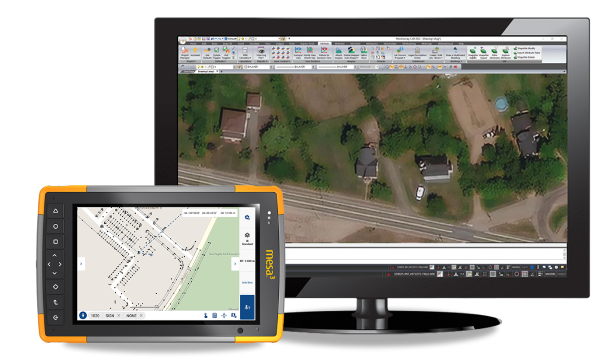
Task: Toggle TABLET mode in the status bar
Action: tap(561, 274)
